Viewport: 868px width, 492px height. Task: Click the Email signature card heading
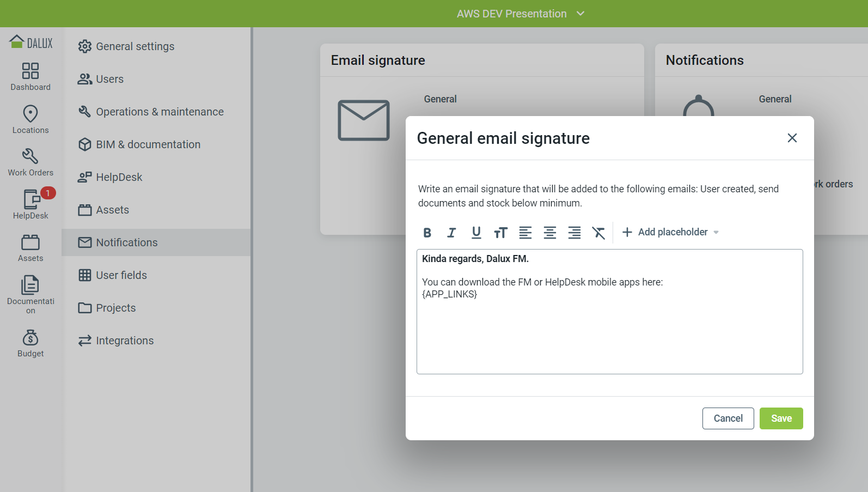pyautogui.click(x=378, y=60)
